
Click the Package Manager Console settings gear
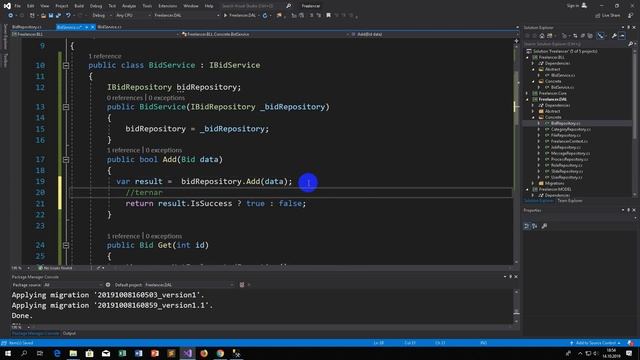[x=108, y=285]
